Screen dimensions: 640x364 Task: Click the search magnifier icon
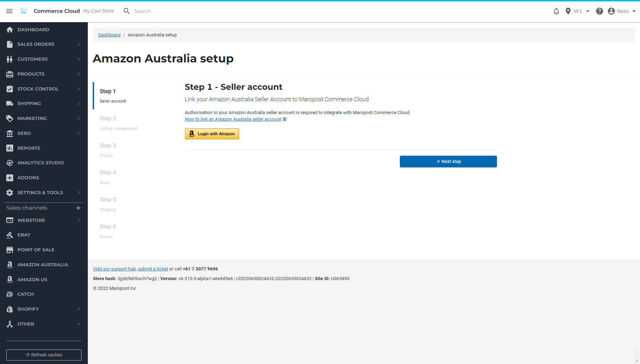(127, 11)
